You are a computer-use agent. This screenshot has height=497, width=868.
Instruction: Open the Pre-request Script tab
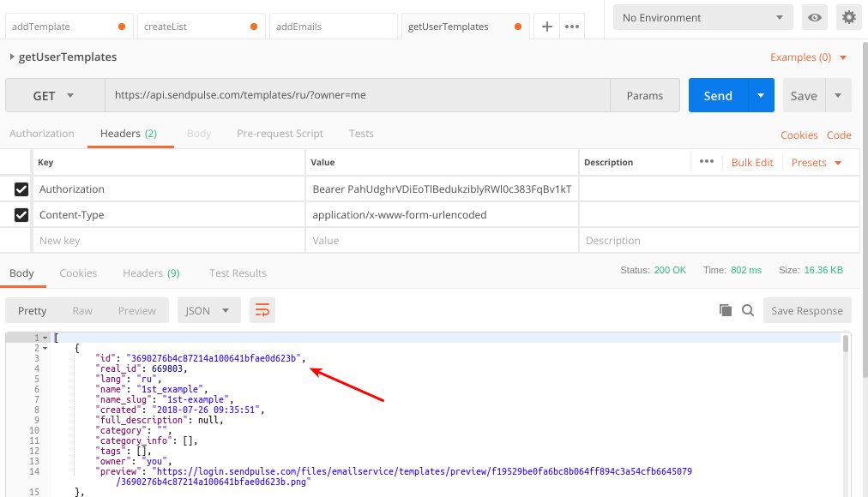point(280,134)
